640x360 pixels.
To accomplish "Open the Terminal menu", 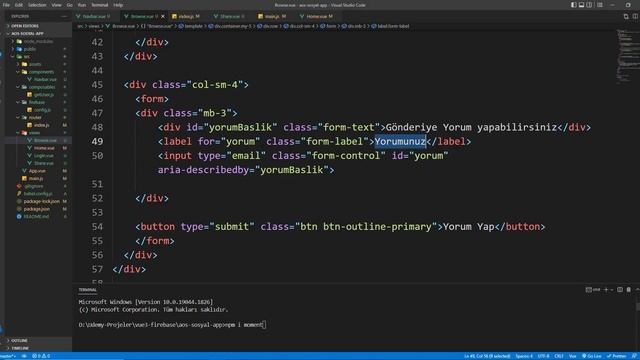I will click(100, 5).
